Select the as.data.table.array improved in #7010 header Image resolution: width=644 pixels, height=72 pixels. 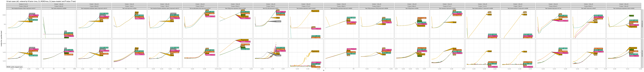(200, 8)
